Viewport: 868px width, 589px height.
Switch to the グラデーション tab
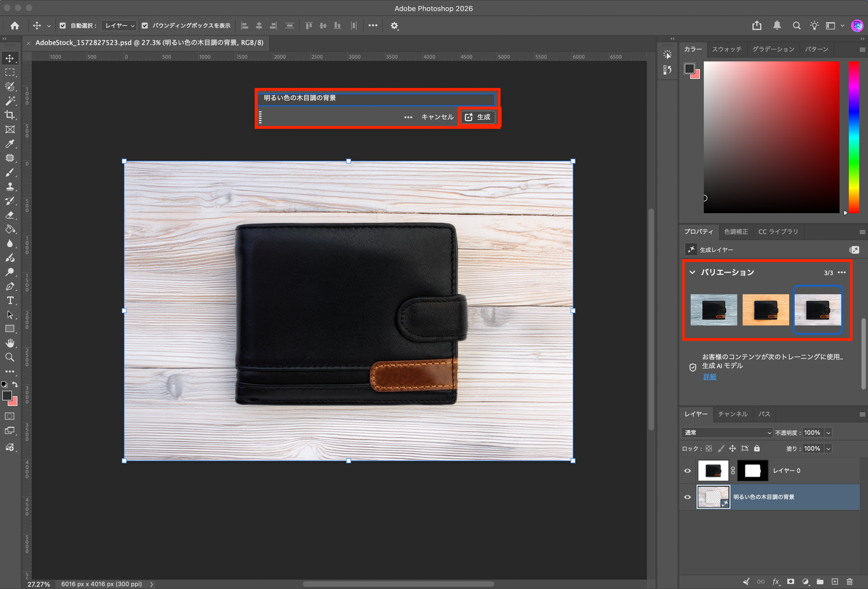click(774, 49)
